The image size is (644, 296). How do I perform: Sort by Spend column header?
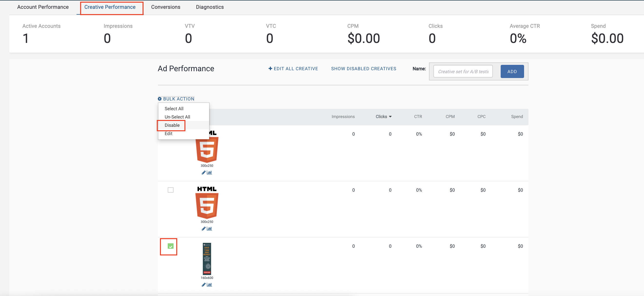coord(517,117)
